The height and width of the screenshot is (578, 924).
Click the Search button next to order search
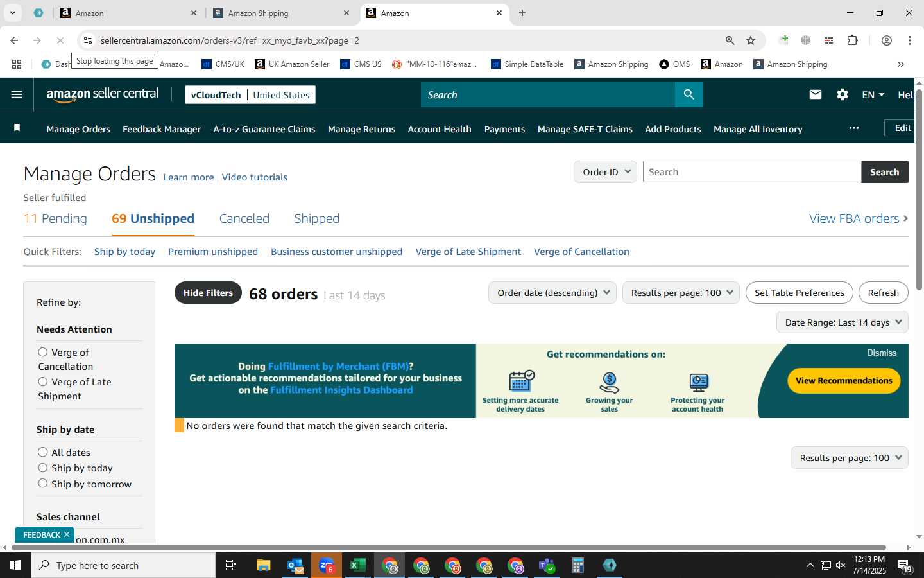[884, 172]
